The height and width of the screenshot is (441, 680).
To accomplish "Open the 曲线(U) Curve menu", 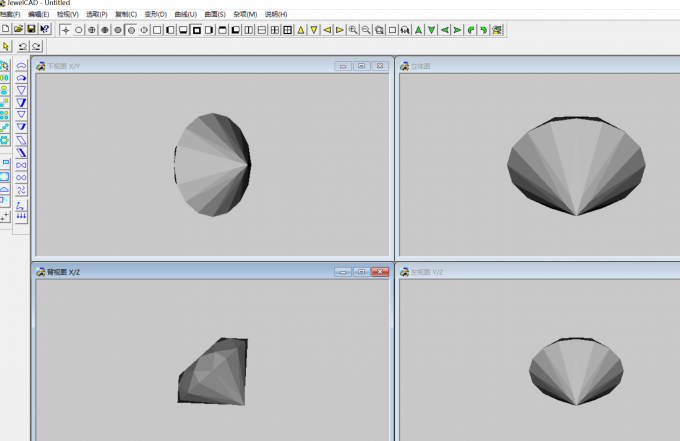I will point(186,14).
